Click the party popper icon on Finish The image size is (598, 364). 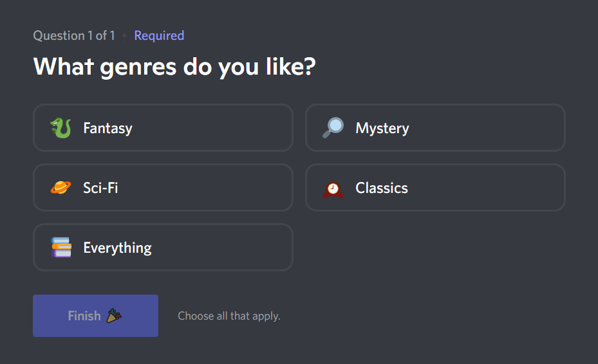click(x=114, y=316)
